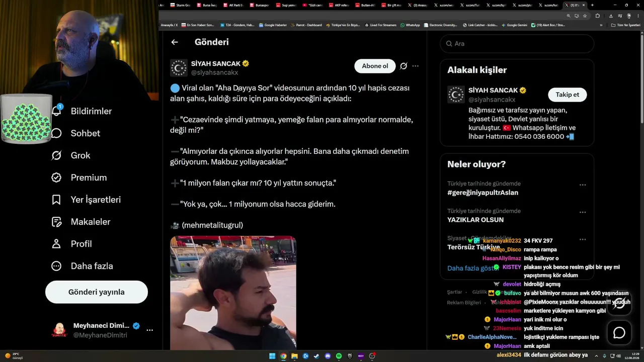Open SİYAH SANCAK avatar on the post

[179, 68]
